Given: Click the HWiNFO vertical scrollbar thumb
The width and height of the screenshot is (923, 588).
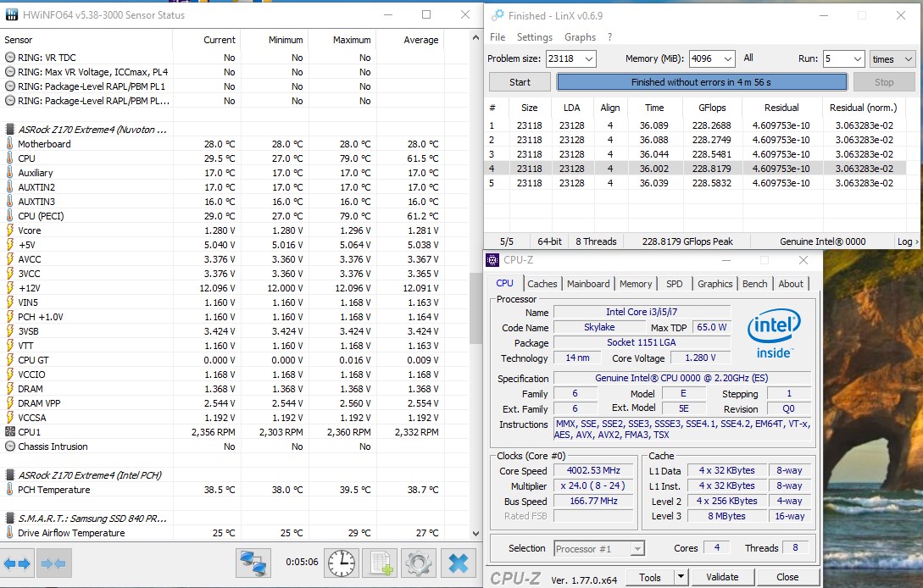Looking at the screenshot, I should 475,308.
